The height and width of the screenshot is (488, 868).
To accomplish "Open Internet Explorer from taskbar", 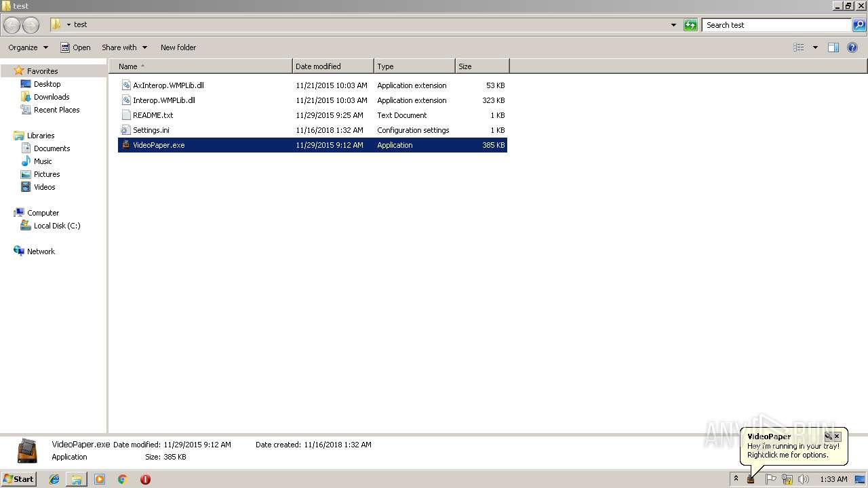I will tap(54, 479).
